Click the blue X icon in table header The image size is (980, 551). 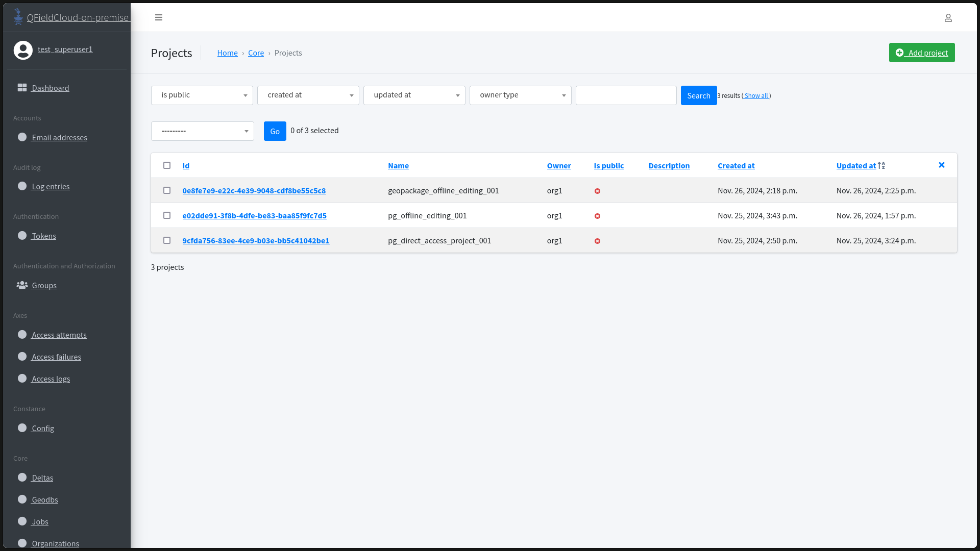(x=941, y=165)
